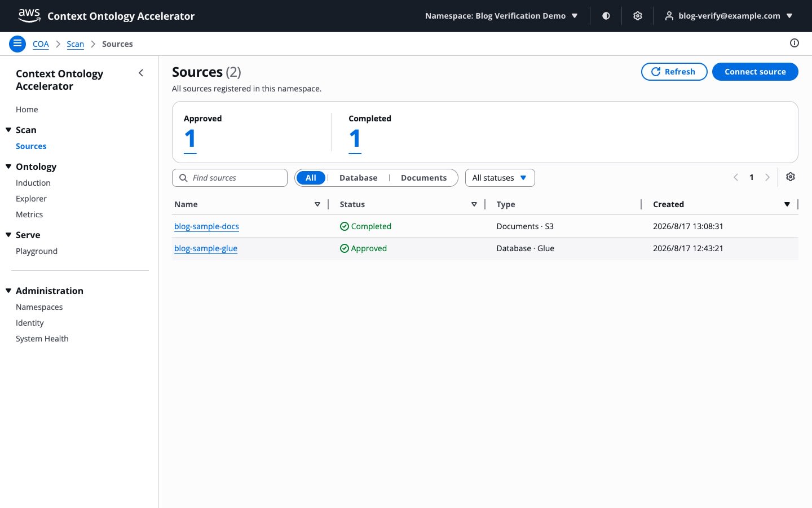The height and width of the screenshot is (508, 812).
Task: Click the Type column header
Action: point(506,204)
